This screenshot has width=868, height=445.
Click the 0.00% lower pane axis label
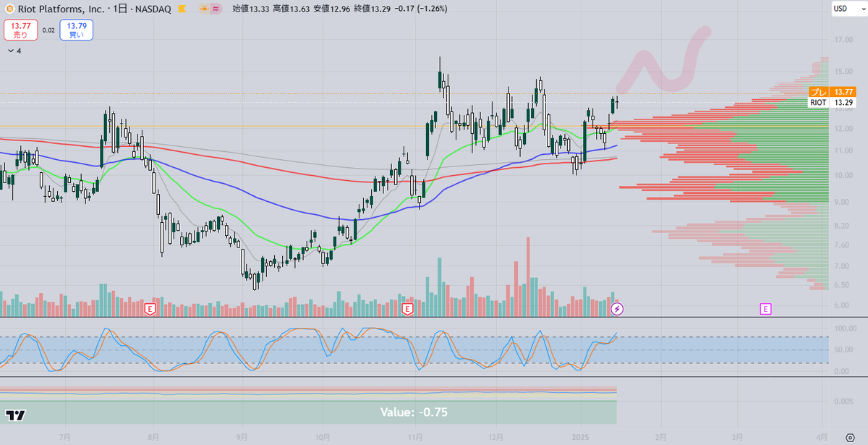[843, 400]
